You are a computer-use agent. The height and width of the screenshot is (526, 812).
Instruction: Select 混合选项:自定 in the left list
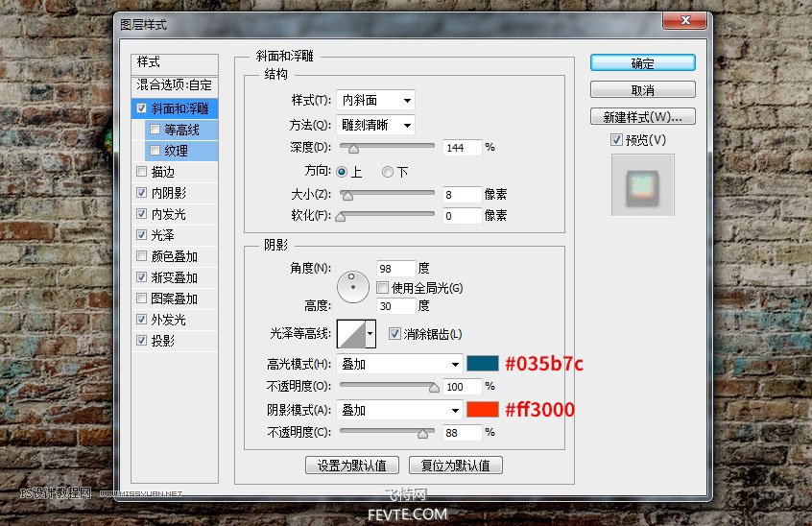(x=175, y=84)
